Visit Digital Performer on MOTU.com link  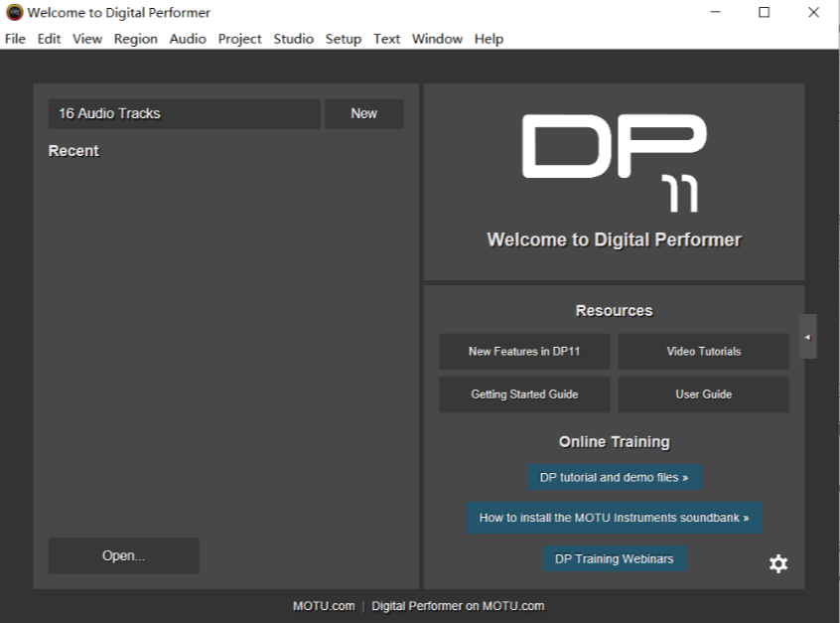[458, 606]
